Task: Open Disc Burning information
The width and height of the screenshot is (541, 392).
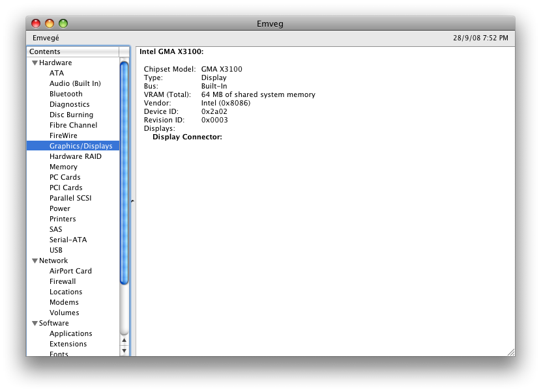Action: pyautogui.click(x=72, y=115)
